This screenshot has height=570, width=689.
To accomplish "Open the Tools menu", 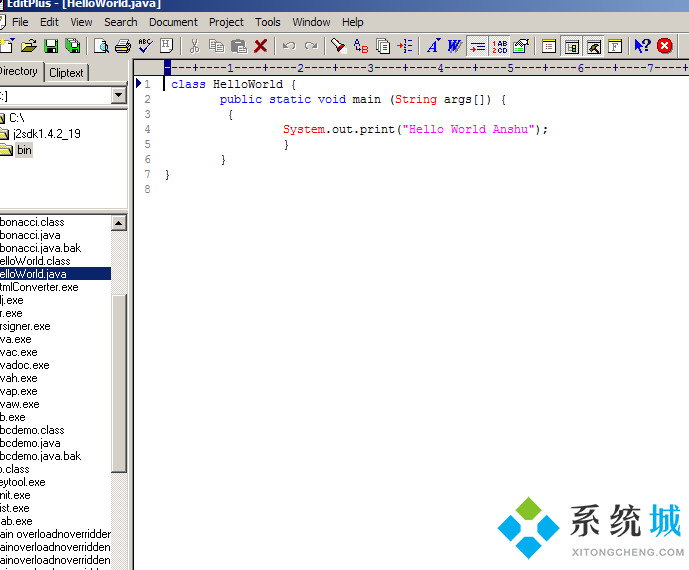I will pos(268,22).
